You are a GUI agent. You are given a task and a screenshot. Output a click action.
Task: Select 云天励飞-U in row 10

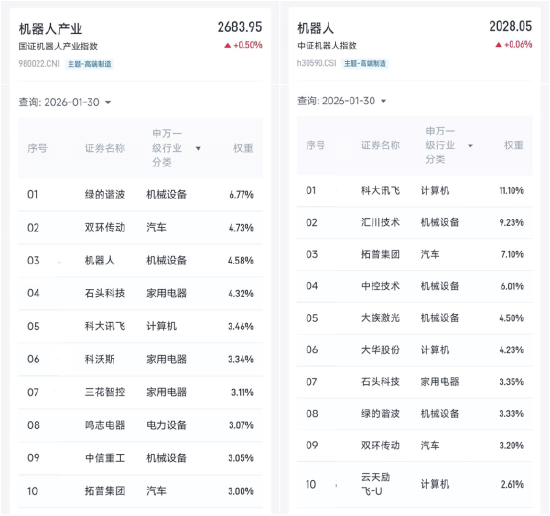376,484
